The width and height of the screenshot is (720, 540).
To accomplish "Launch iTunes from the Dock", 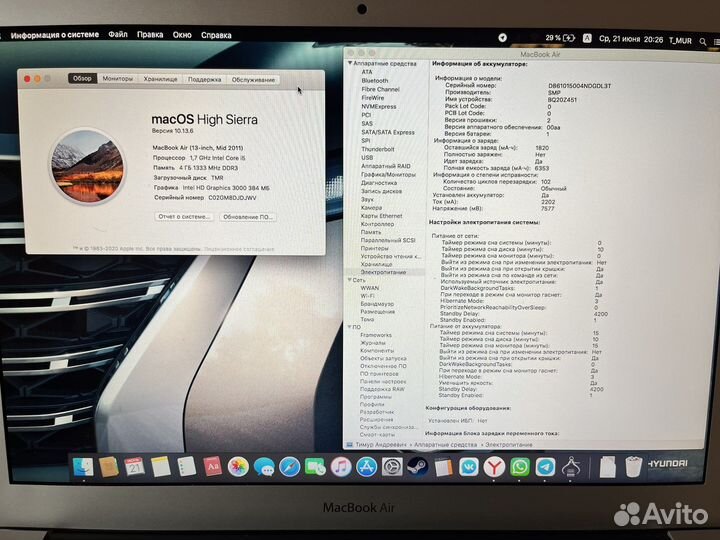I will pyautogui.click(x=341, y=467).
